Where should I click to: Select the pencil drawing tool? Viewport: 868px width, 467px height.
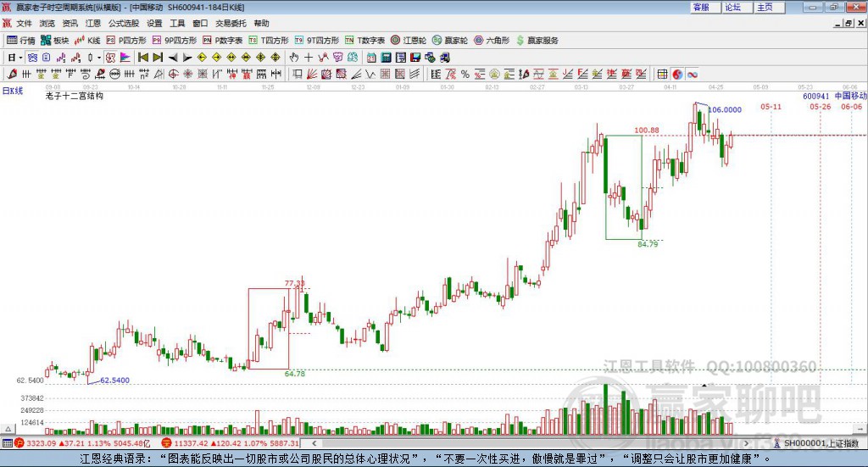tap(12, 74)
